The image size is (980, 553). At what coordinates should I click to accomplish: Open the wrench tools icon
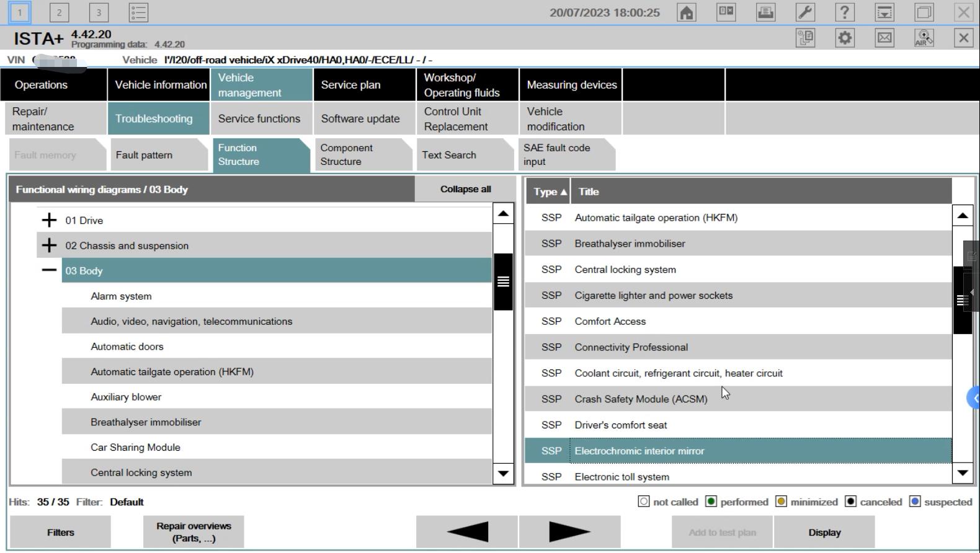coord(805,12)
